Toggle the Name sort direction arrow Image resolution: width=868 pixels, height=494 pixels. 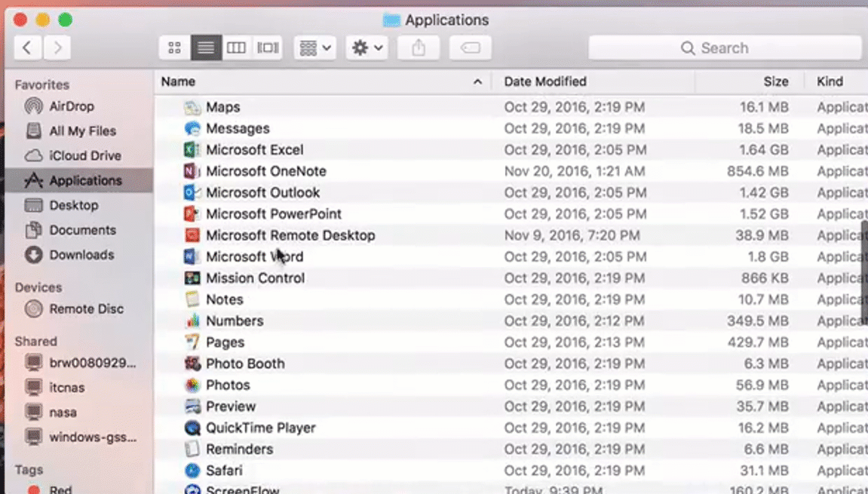pyautogui.click(x=477, y=82)
